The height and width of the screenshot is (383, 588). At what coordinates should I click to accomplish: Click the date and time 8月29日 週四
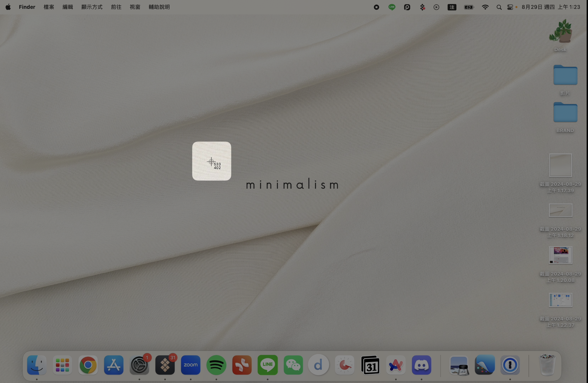tap(551, 7)
